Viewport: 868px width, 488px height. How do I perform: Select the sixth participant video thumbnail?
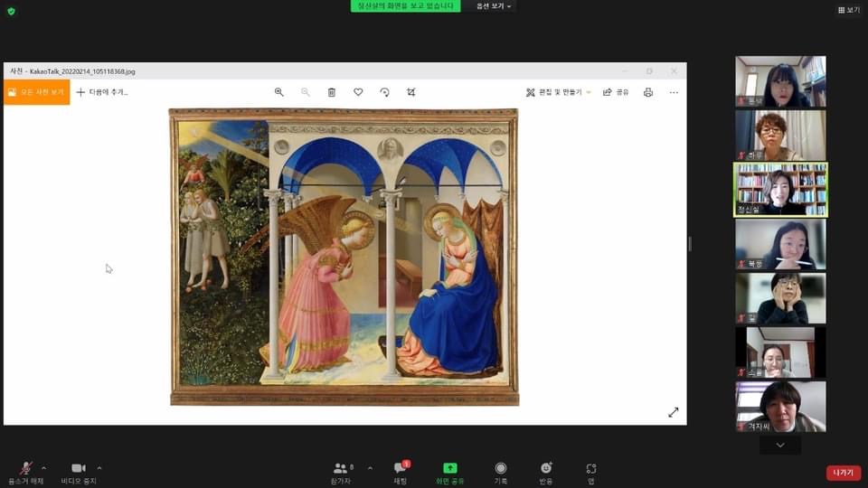[780, 352]
